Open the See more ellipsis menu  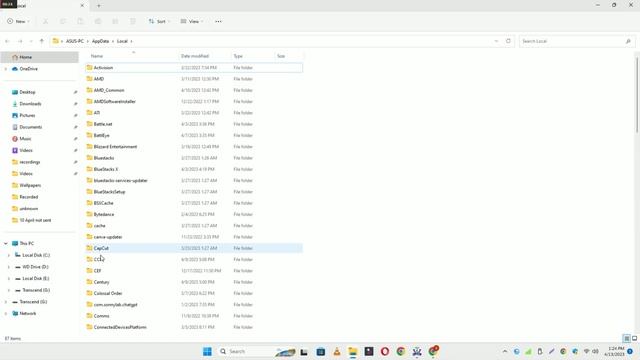(218, 21)
